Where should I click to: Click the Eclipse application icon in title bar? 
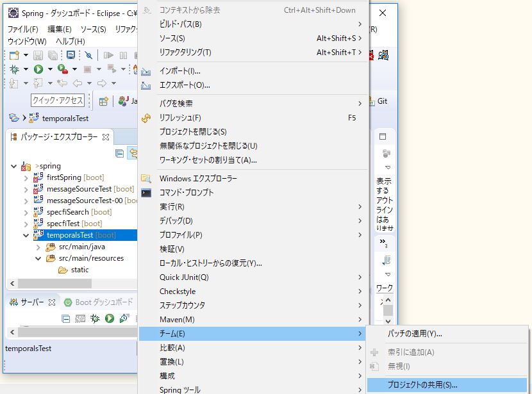13,13
